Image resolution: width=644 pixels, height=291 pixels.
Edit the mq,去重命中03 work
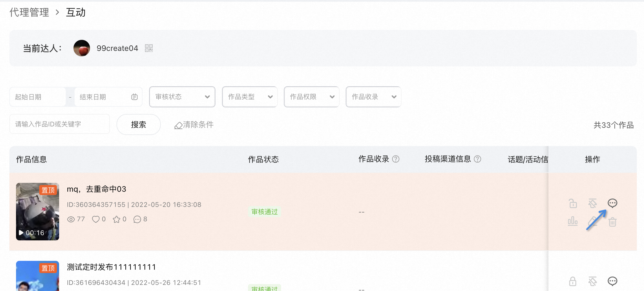click(593, 221)
